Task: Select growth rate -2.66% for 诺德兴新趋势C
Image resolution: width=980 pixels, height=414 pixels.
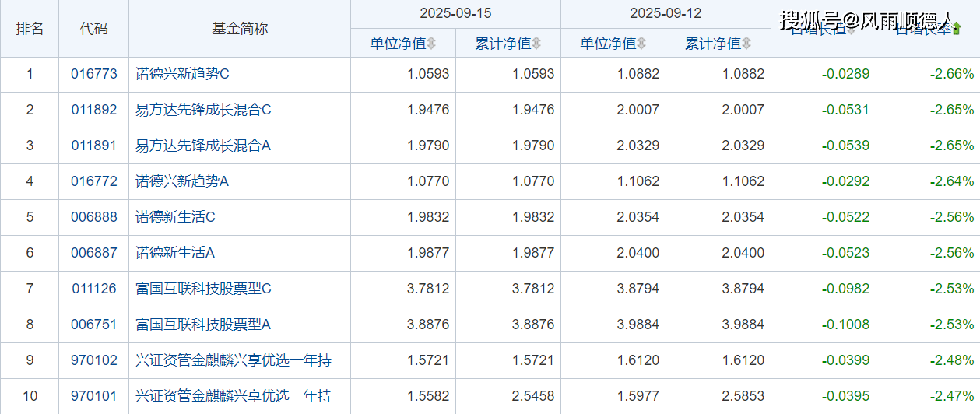Action: click(951, 74)
